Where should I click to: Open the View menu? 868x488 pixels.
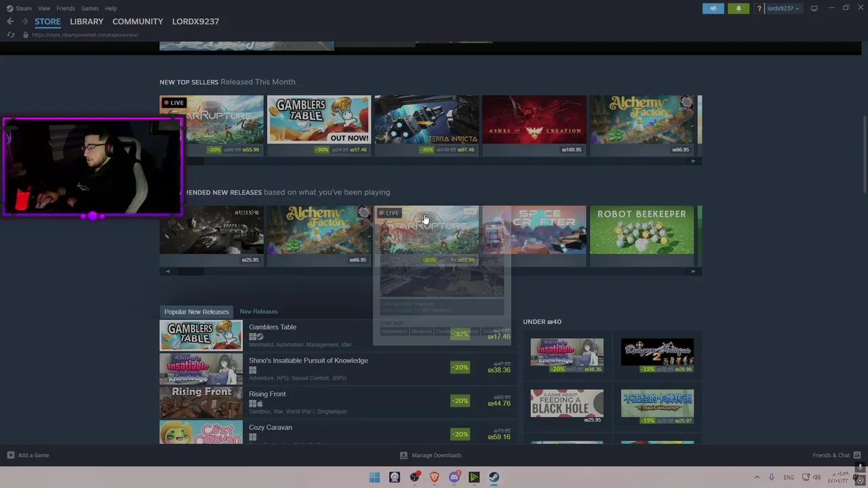point(44,8)
